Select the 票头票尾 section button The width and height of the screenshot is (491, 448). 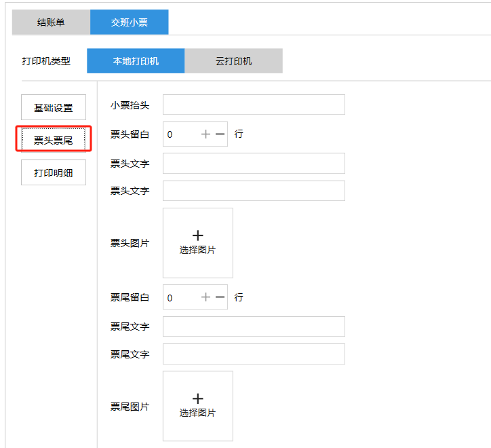click(54, 140)
